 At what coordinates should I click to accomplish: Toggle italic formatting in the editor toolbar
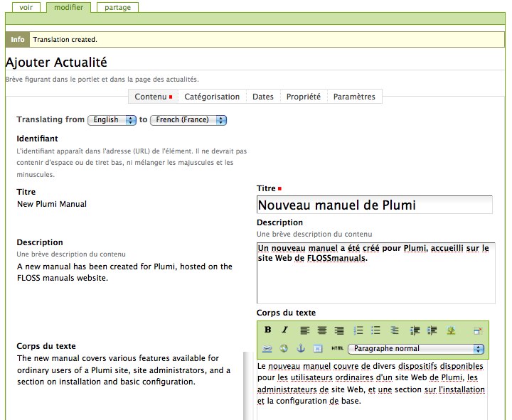284,330
